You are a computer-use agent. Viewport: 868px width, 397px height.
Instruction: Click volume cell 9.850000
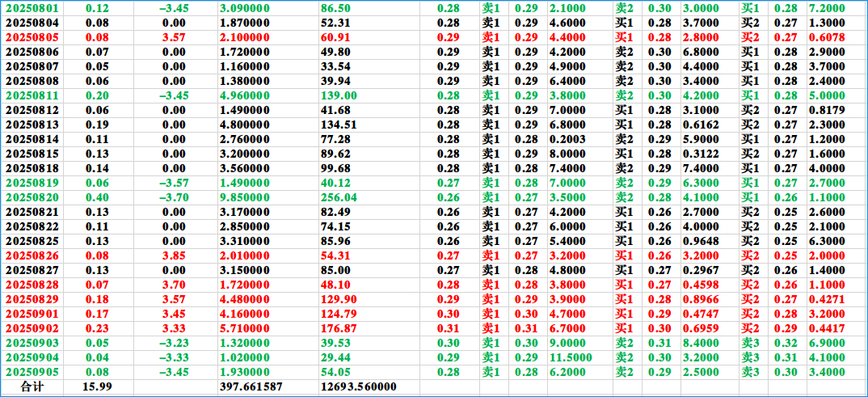click(245, 197)
